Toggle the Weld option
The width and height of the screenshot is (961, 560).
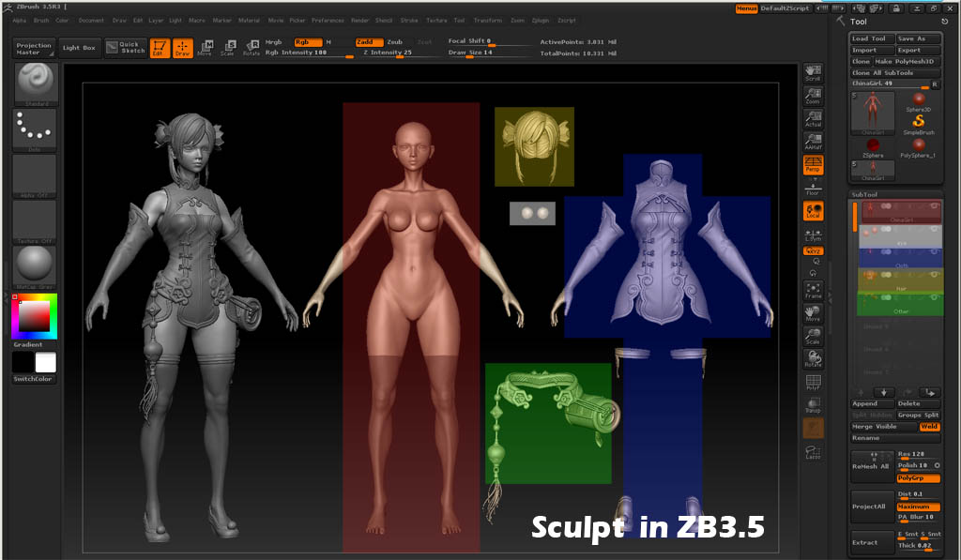[x=929, y=427]
